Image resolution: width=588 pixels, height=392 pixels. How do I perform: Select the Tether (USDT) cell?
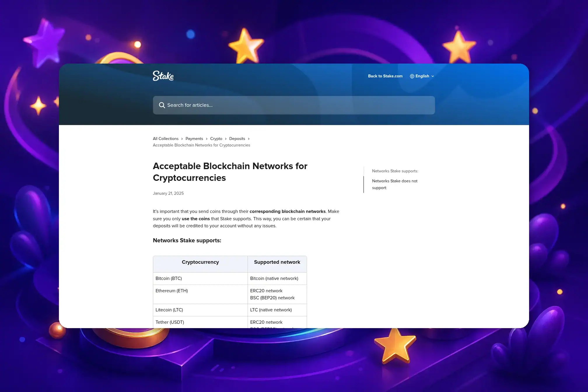(200, 322)
